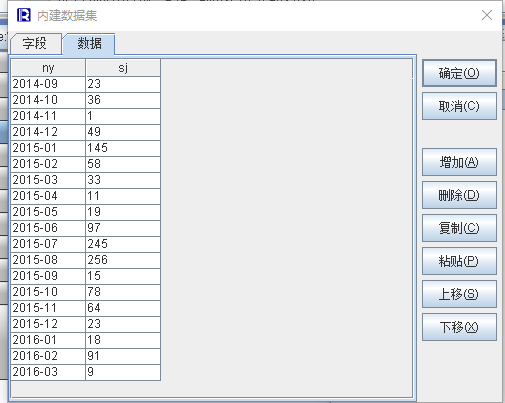
Task: Select cell 2015-10
Action: tap(48, 292)
